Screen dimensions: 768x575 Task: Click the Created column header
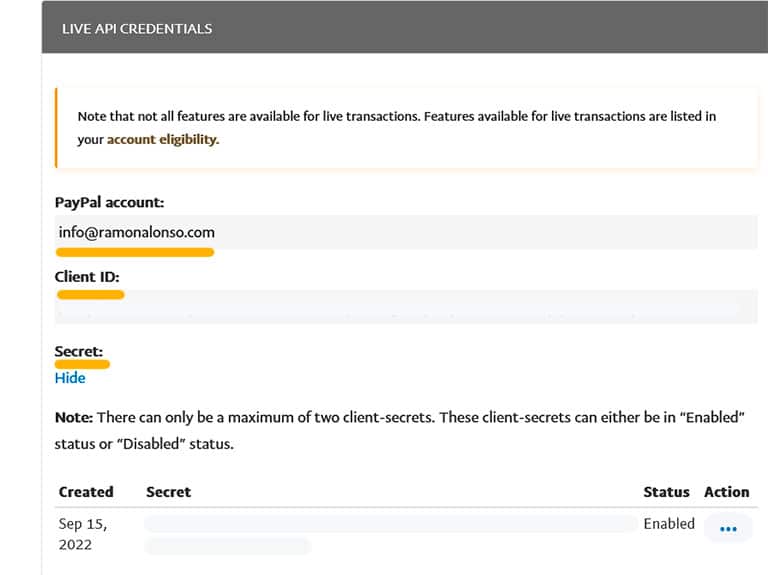[x=86, y=492]
